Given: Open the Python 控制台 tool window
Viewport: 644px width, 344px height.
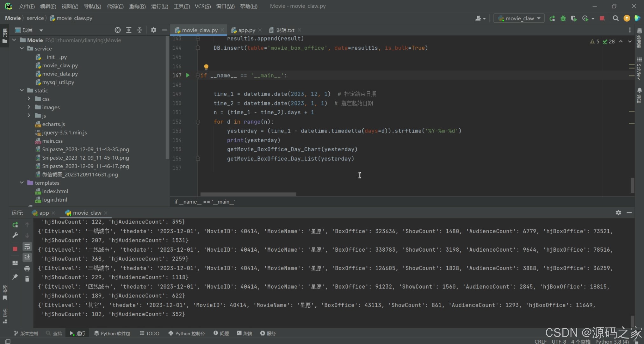Looking at the screenshot, I should [186, 333].
